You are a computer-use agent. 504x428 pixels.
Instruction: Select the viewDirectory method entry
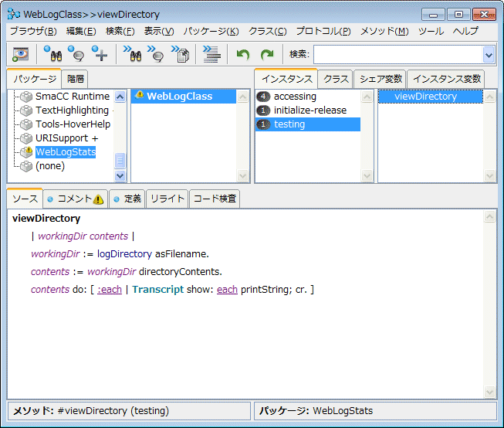tap(425, 97)
